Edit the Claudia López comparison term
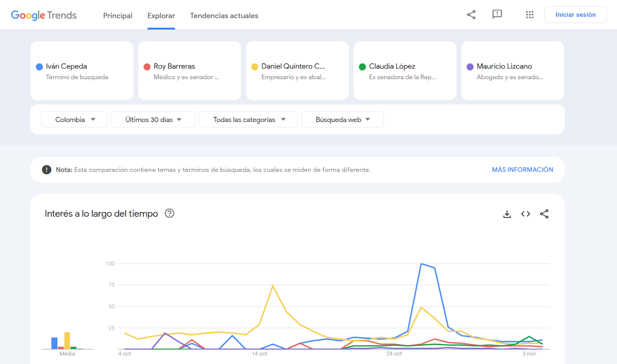This screenshot has width=617, height=364. (x=405, y=71)
